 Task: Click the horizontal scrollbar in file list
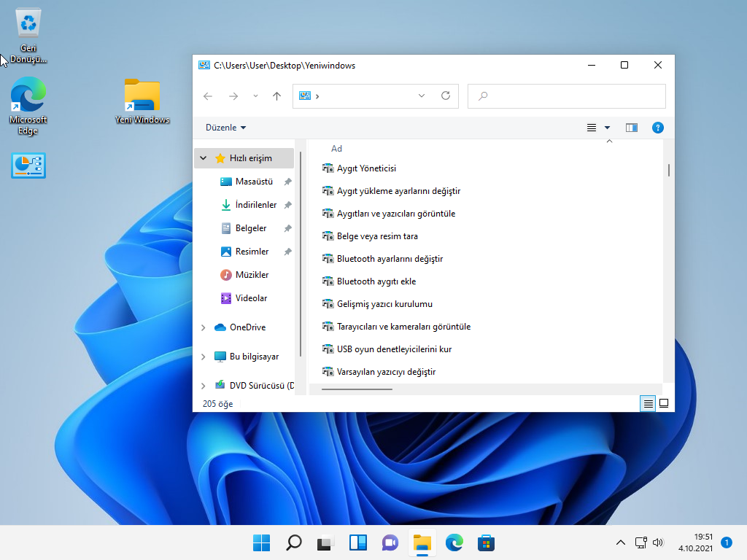[357, 389]
